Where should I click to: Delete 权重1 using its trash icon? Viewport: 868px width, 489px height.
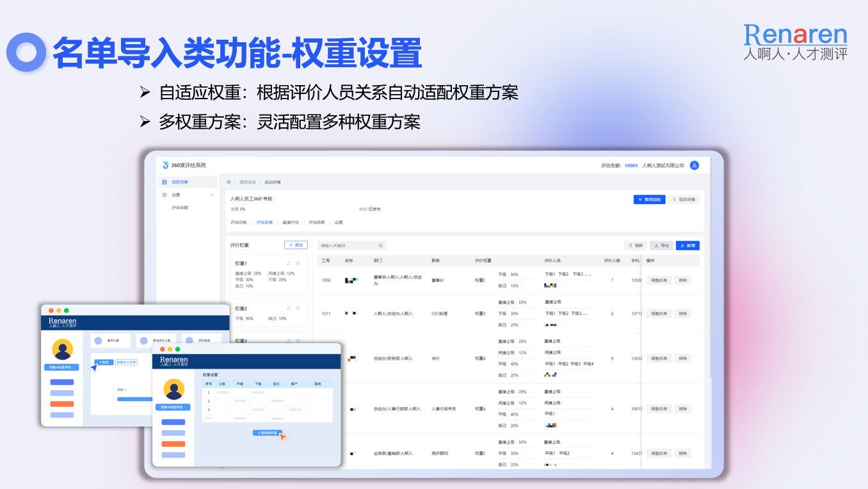[298, 263]
